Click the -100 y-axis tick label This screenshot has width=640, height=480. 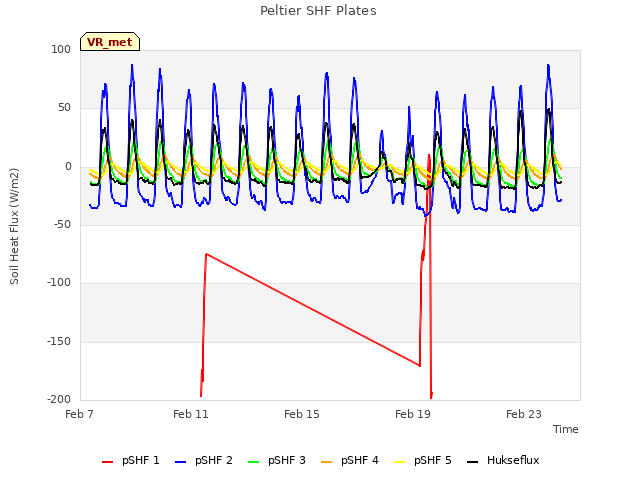point(59,282)
